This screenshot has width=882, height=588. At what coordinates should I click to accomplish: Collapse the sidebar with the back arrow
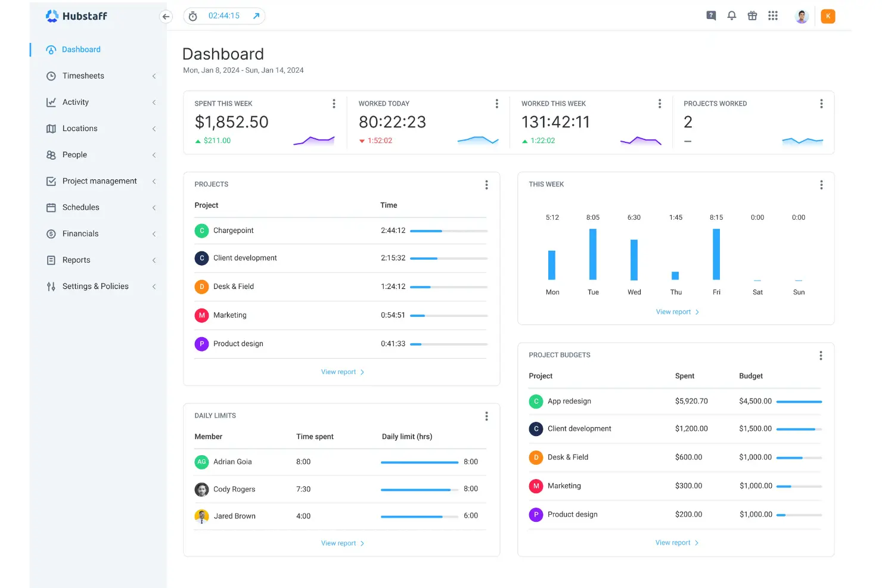tap(166, 17)
